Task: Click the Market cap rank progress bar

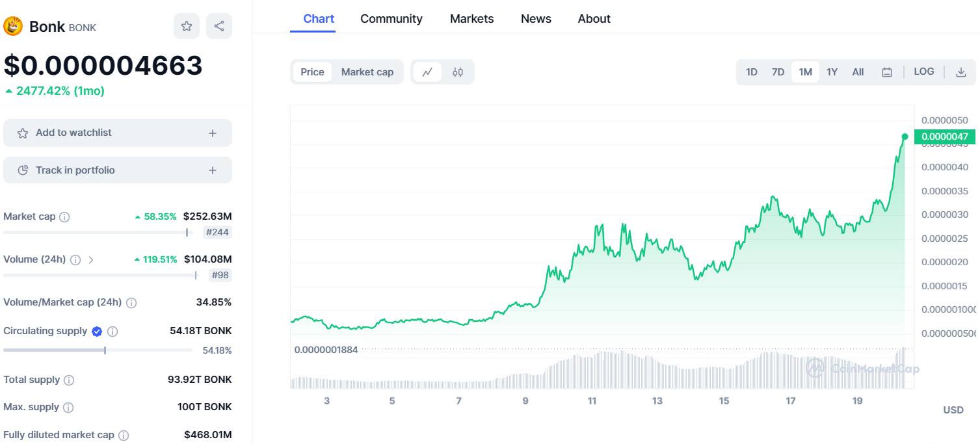Action: [x=98, y=232]
